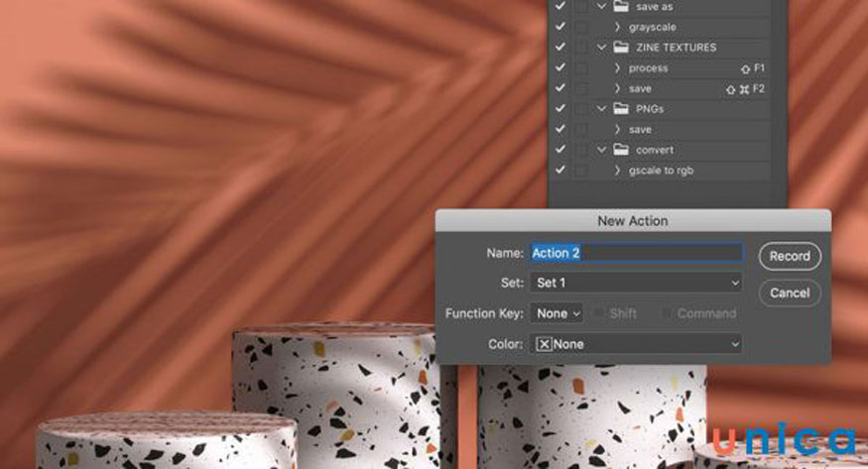
Task: Click the New Action dialog title bar
Action: pos(633,221)
